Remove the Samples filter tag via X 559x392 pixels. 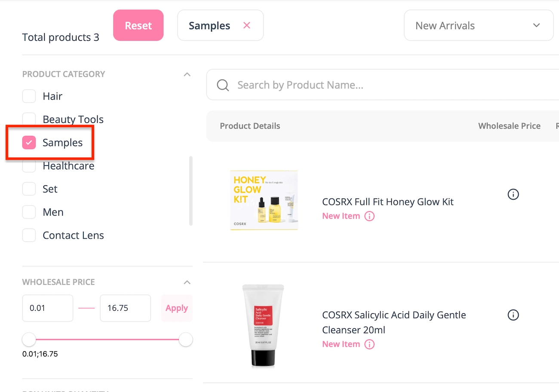247,25
